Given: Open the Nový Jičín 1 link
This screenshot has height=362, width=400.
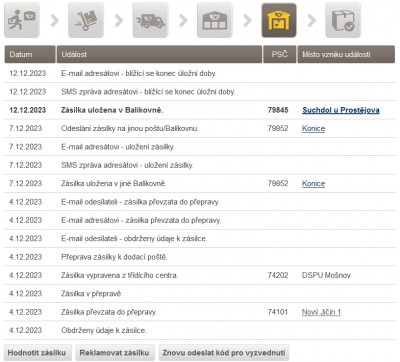Looking at the screenshot, I should tap(321, 312).
